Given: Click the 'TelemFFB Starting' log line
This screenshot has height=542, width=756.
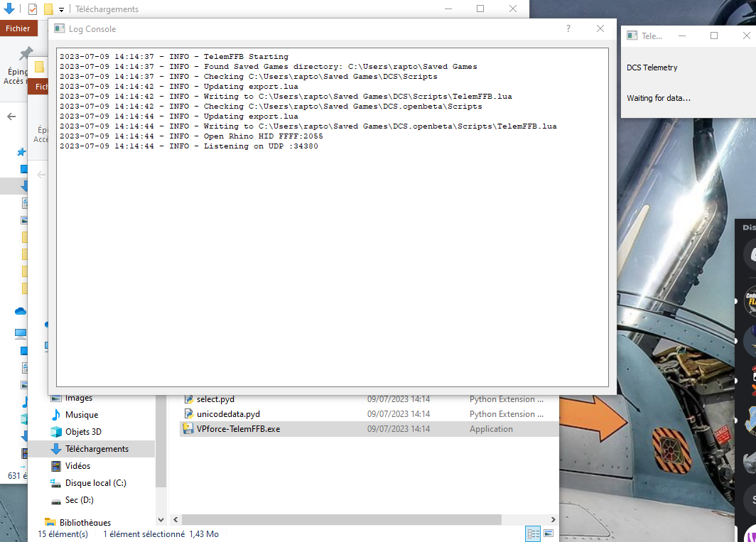Looking at the screenshot, I should 173,56.
